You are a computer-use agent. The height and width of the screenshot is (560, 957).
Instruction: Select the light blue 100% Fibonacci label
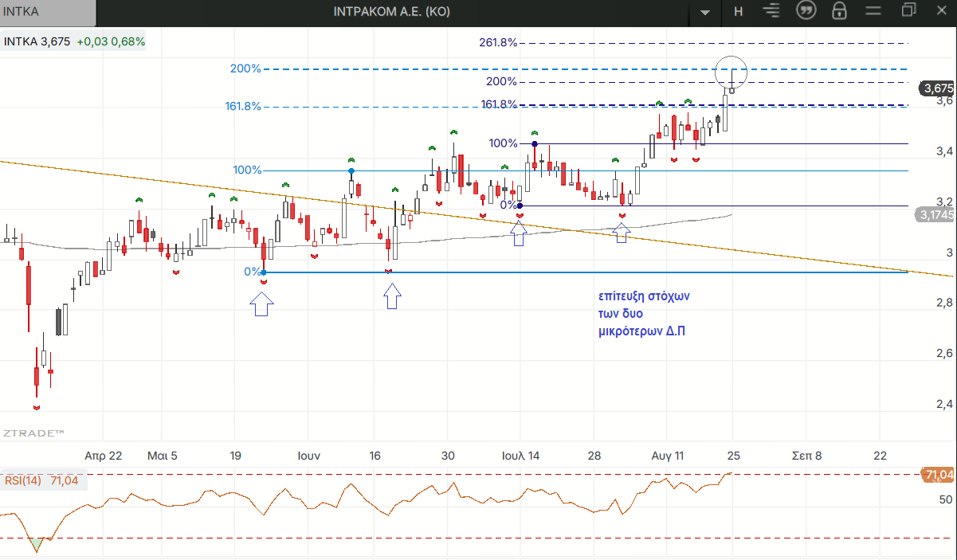point(247,170)
